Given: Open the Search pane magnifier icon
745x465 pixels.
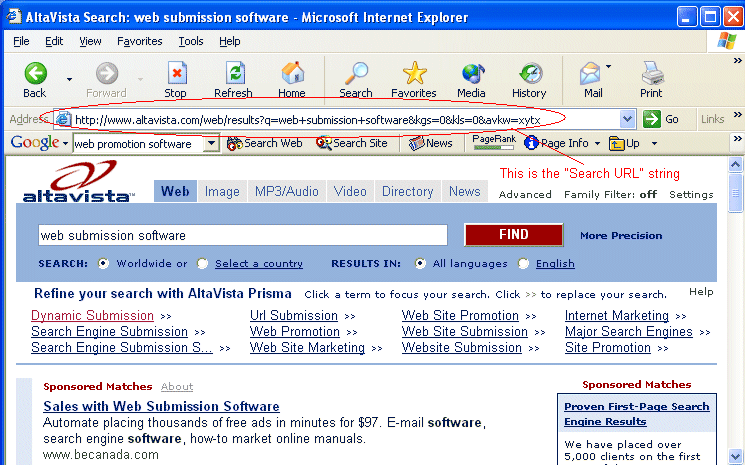Looking at the screenshot, I should coord(356,74).
